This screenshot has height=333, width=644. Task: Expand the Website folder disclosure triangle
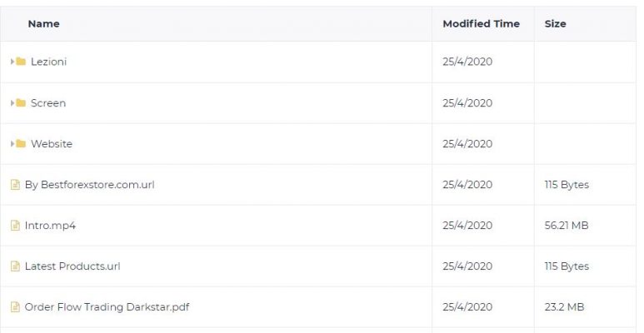pyautogui.click(x=12, y=144)
